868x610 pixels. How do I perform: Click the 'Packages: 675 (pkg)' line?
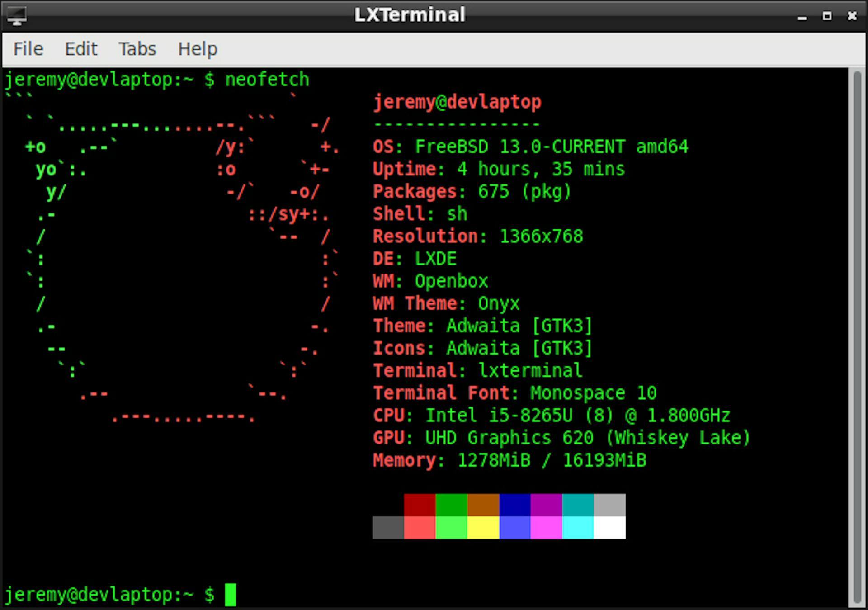click(x=472, y=192)
